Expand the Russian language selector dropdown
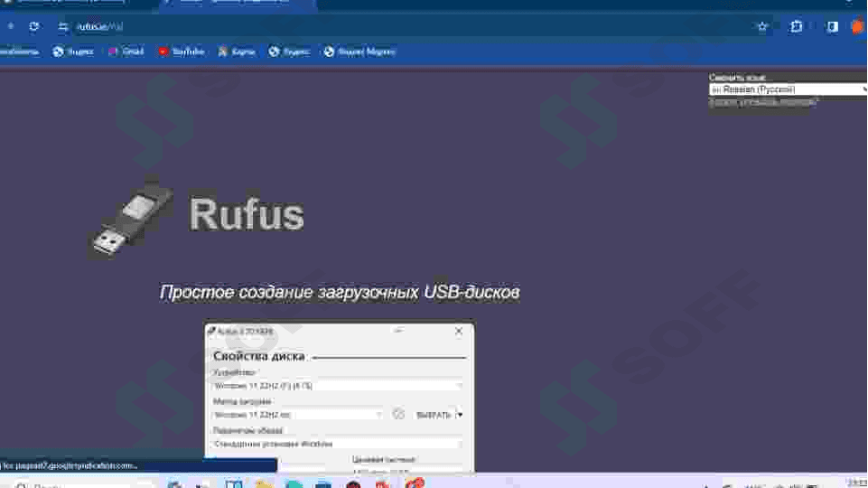The image size is (868, 488). [x=789, y=89]
